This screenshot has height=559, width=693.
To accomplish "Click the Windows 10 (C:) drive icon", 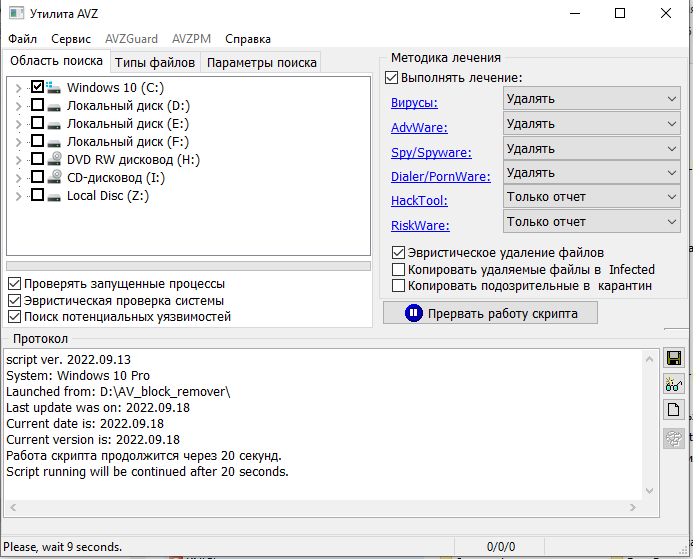I will point(55,88).
